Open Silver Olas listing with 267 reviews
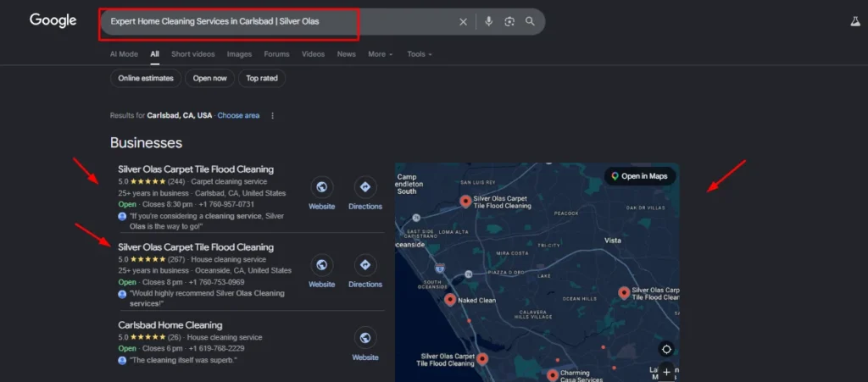The width and height of the screenshot is (868, 382). click(x=196, y=247)
